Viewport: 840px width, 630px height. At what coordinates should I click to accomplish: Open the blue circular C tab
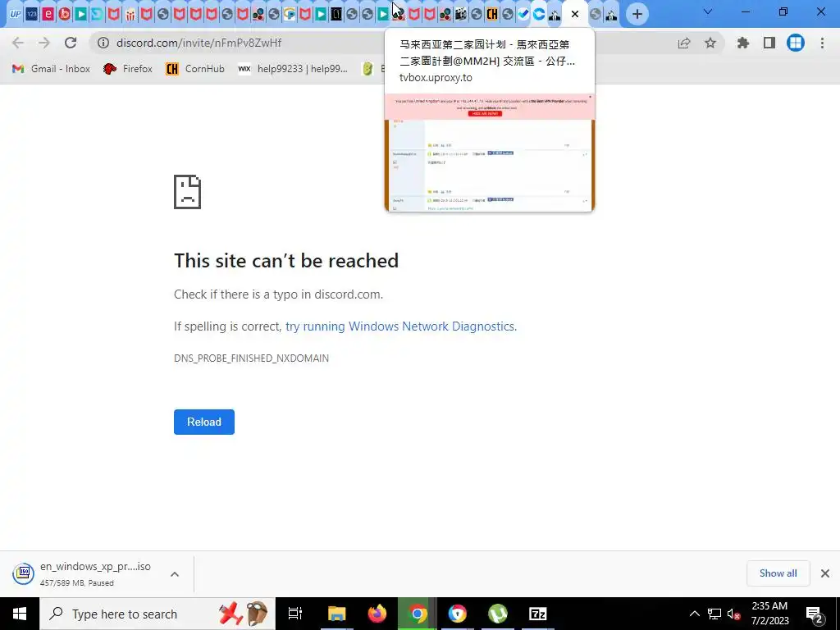pyautogui.click(x=539, y=14)
